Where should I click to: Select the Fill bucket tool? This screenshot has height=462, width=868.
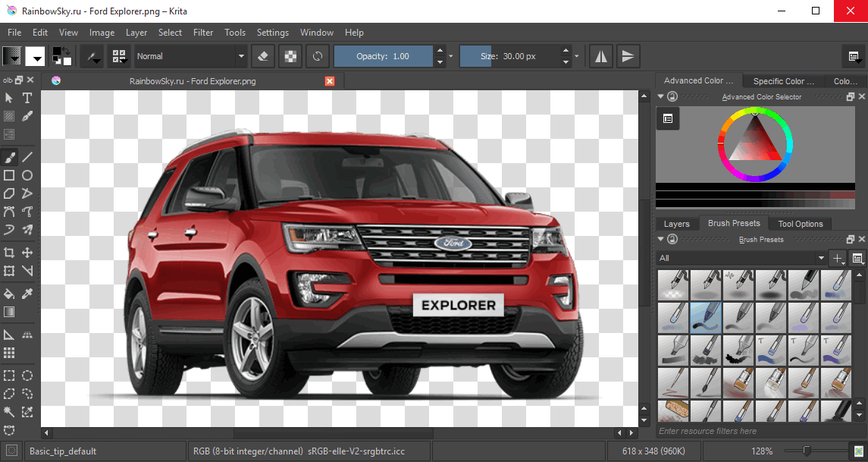(x=9, y=294)
